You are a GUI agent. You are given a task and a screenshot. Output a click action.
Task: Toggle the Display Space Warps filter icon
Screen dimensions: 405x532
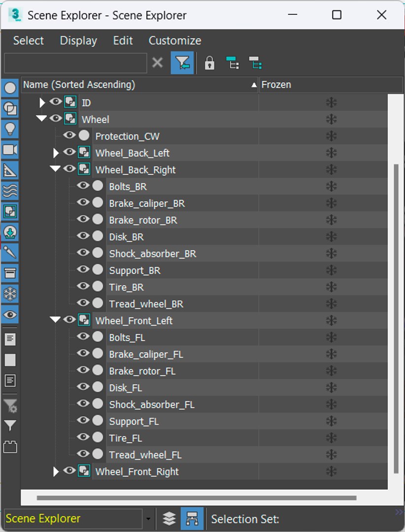coord(10,191)
